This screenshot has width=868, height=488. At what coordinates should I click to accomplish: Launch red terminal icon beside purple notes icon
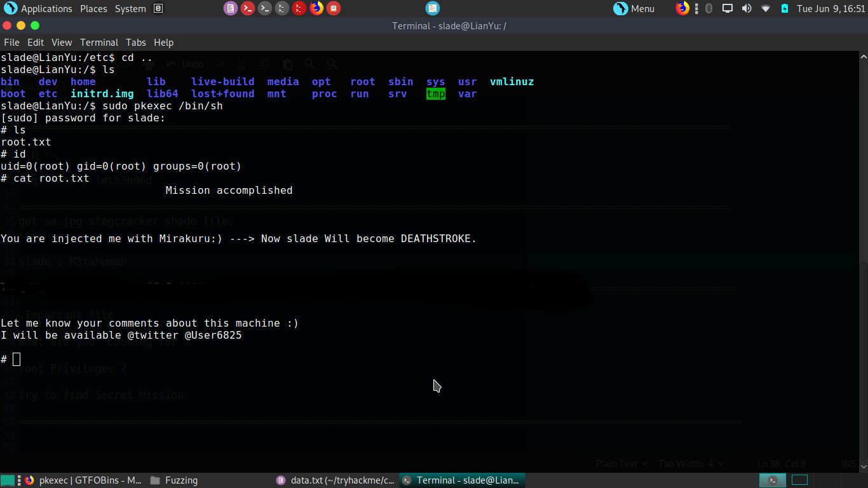[248, 8]
